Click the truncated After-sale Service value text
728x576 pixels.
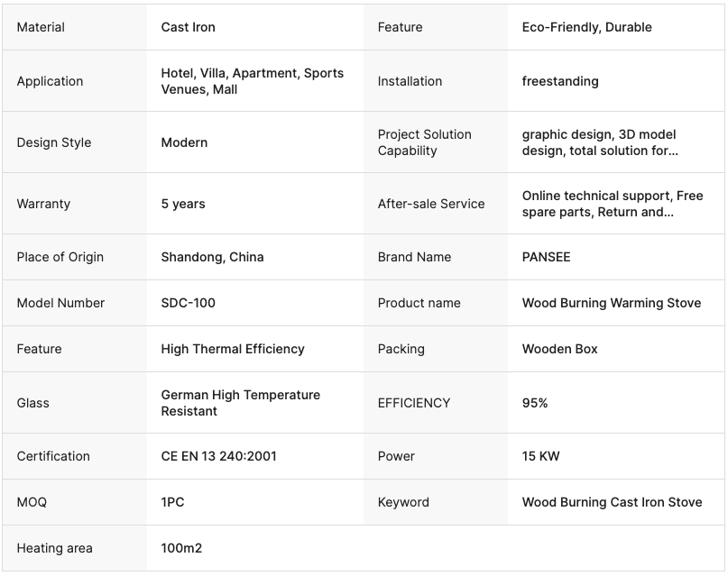[612, 204]
